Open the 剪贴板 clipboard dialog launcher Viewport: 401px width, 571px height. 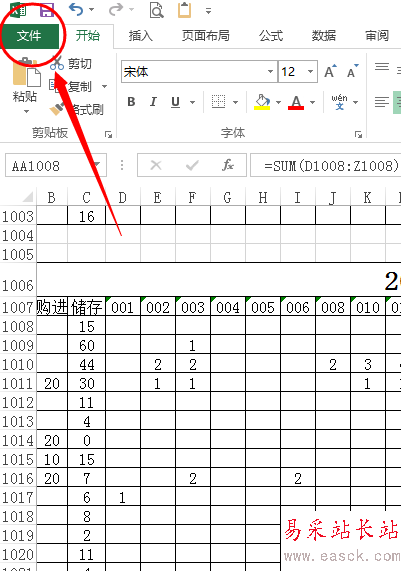click(x=109, y=135)
